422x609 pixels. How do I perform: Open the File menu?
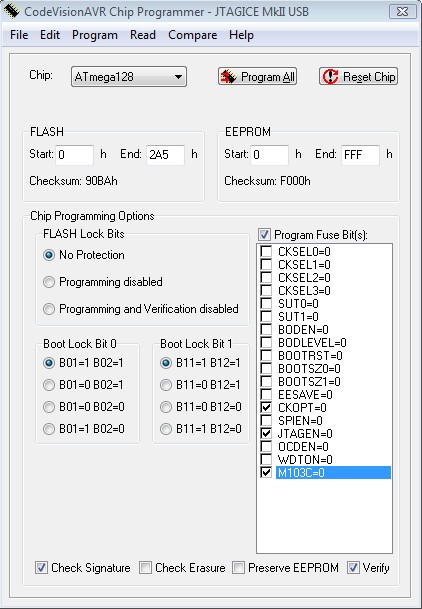pyautogui.click(x=19, y=35)
